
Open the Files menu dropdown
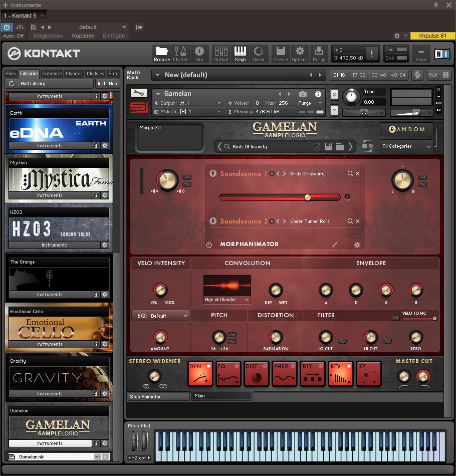(281, 54)
